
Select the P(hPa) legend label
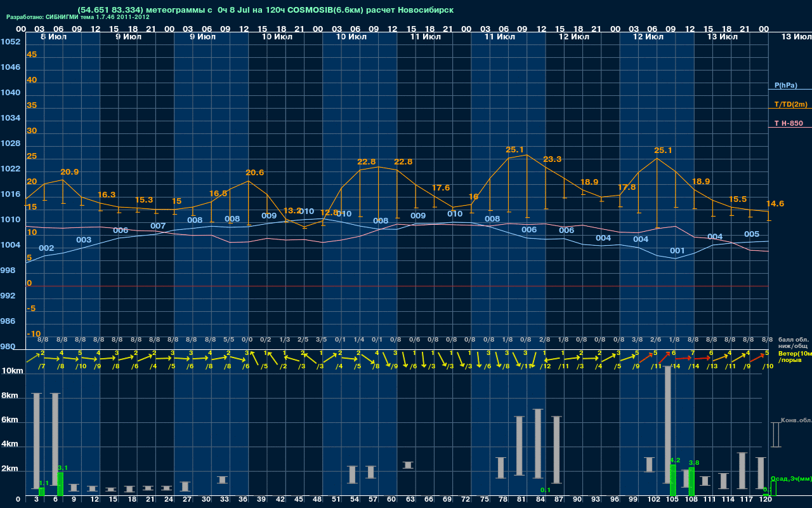(786, 85)
